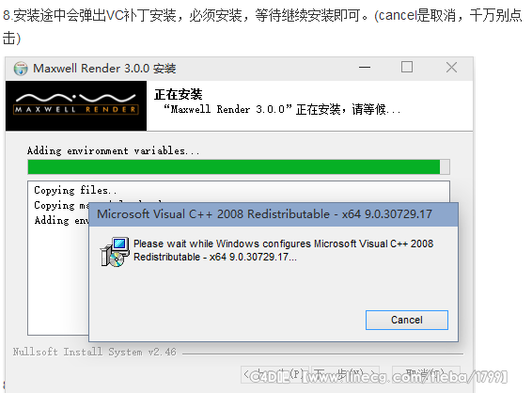The width and height of the screenshot is (532, 393).
Task: Select the 'Adding env' line in the install log
Action: (61, 220)
